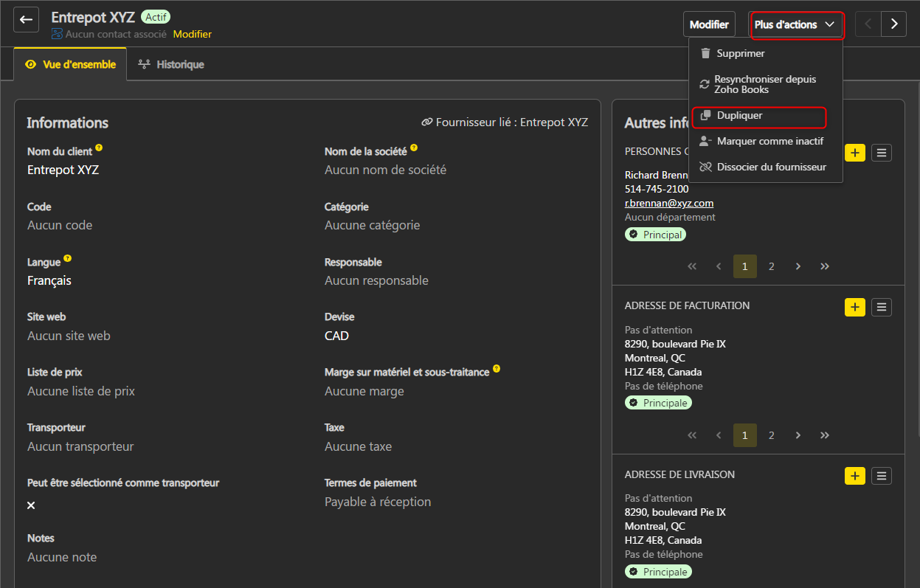
Task: Click Dissocier du fournisseur menu entry
Action: (771, 167)
